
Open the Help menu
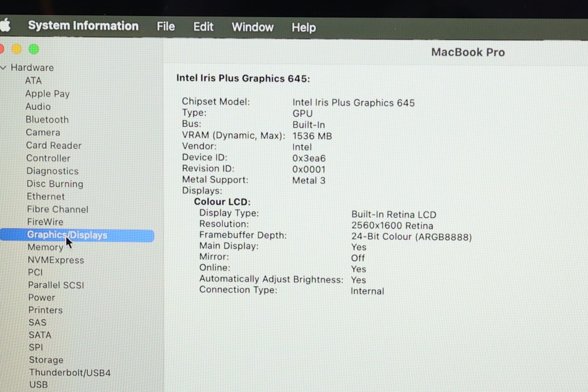304,28
